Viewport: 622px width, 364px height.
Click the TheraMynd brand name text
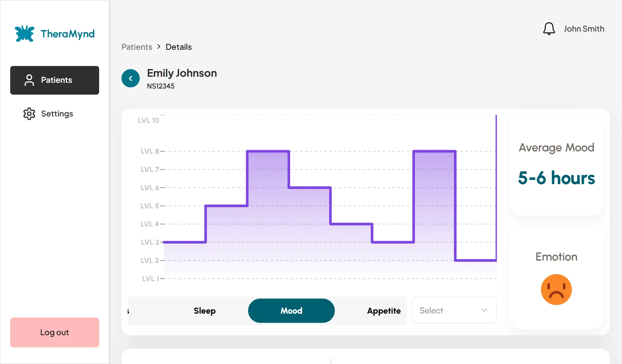(x=68, y=34)
